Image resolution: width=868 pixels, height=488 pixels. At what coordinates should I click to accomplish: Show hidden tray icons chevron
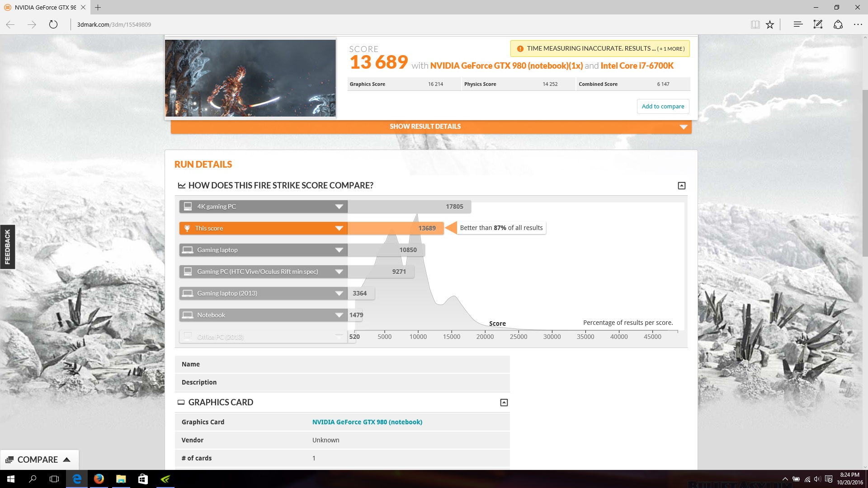click(785, 479)
